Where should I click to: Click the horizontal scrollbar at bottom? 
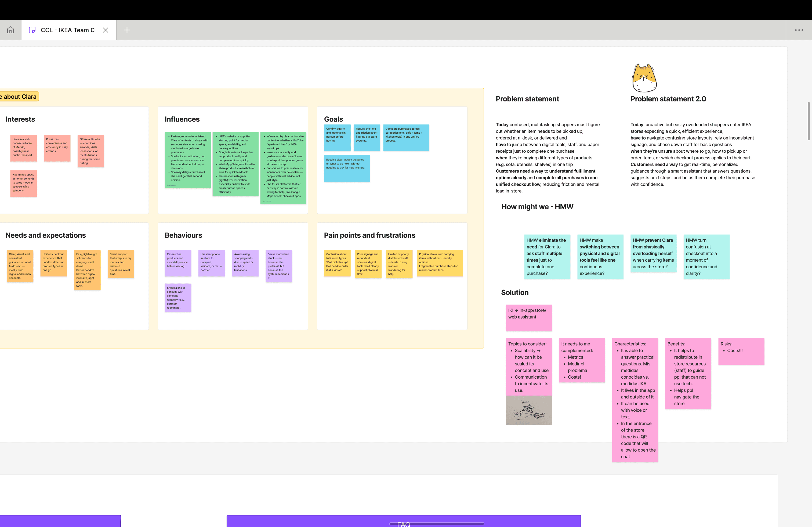click(x=436, y=524)
